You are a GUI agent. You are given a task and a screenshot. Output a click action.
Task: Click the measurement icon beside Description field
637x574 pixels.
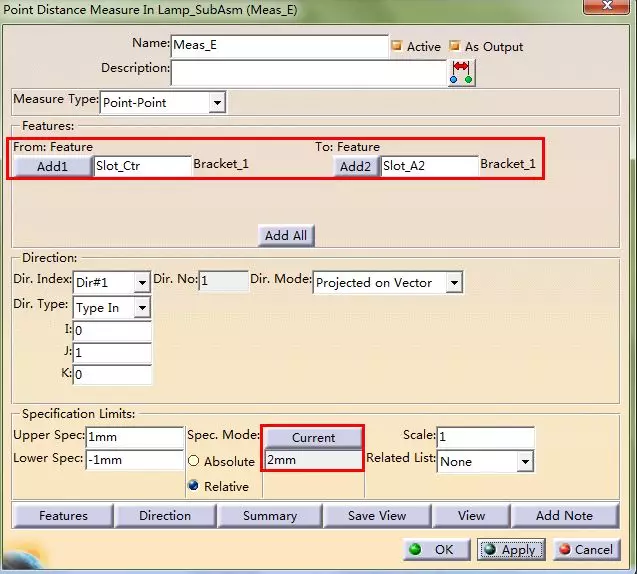461,72
